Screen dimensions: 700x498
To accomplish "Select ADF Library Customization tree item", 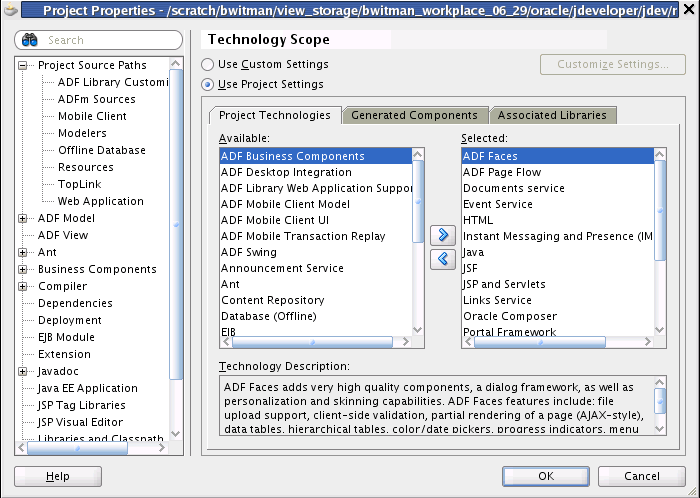I will (113, 82).
